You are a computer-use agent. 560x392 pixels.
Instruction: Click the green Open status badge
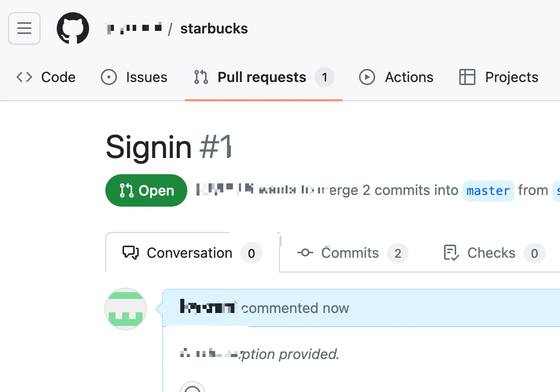[x=146, y=190]
